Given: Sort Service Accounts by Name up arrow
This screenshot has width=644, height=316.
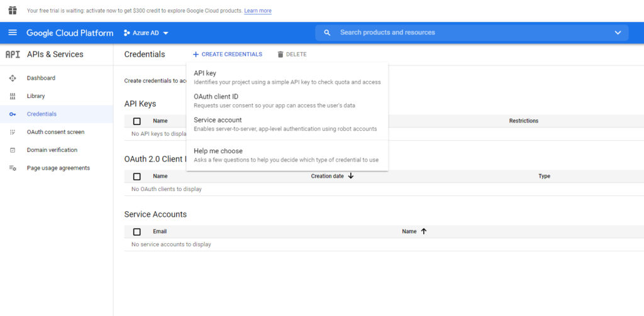Looking at the screenshot, I should click(x=424, y=231).
